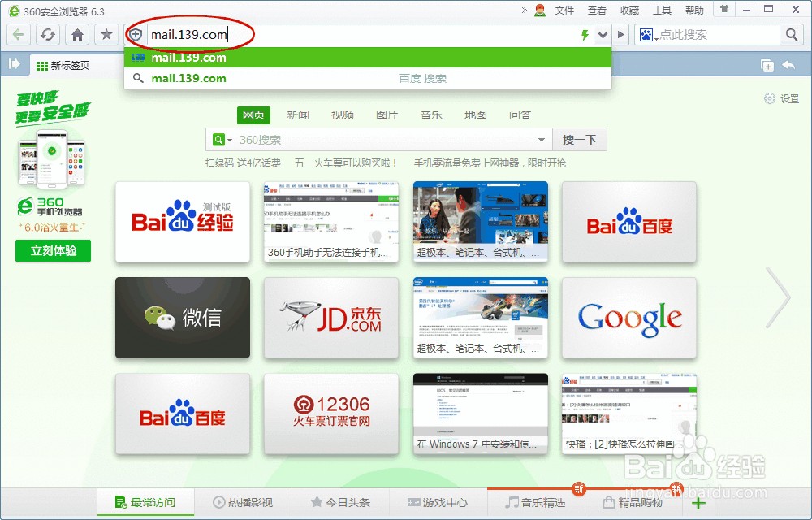This screenshot has width=812, height=520.
Task: Click the 360搜索 input field
Action: (x=385, y=140)
